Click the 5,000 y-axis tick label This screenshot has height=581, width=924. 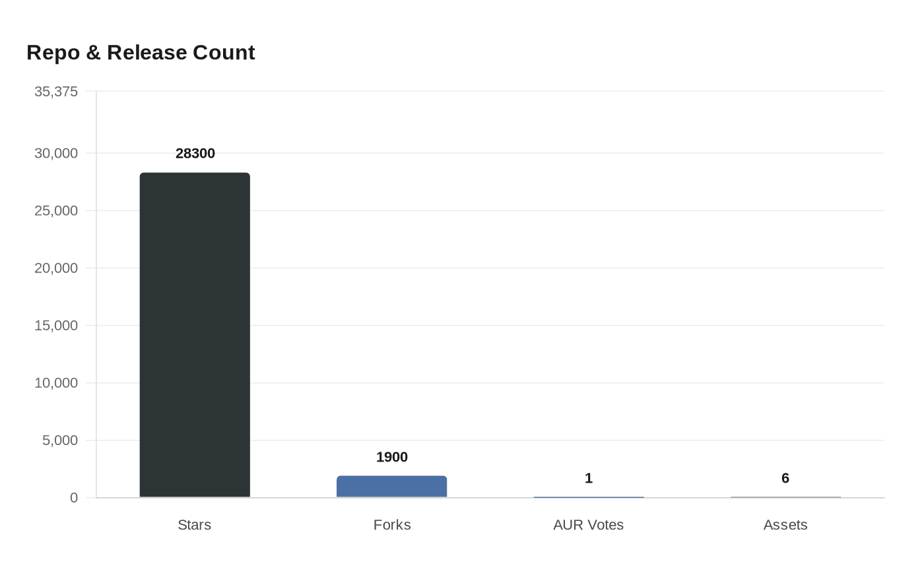coord(60,440)
